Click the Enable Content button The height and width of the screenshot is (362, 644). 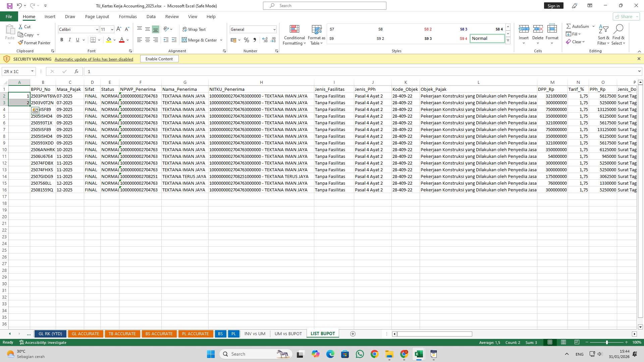click(159, 59)
